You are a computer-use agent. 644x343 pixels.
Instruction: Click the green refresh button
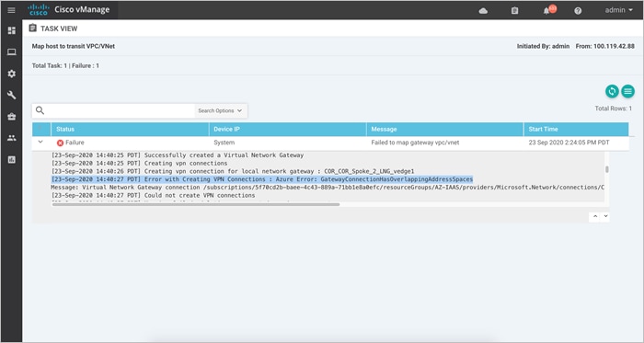tap(612, 91)
